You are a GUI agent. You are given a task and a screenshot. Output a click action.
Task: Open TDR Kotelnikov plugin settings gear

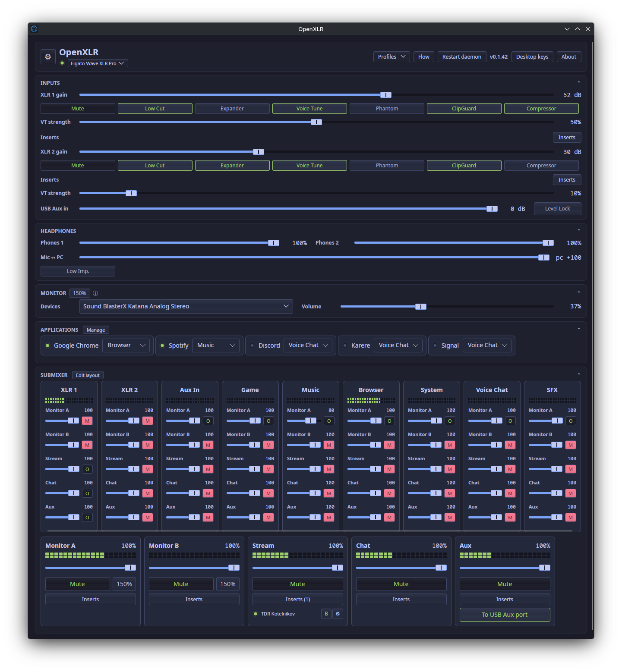(338, 614)
